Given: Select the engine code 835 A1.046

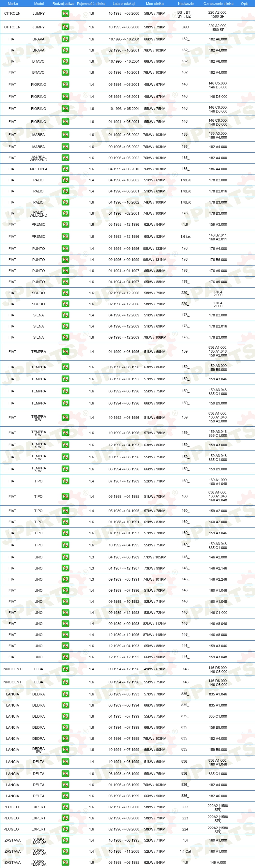Looking at the screenshot, I should pyautogui.click(x=218, y=694).
